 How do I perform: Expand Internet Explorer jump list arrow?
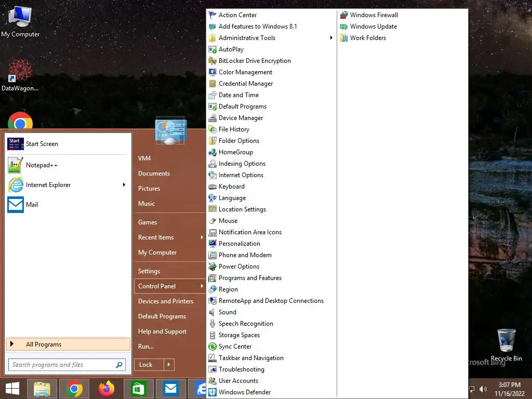[124, 184]
